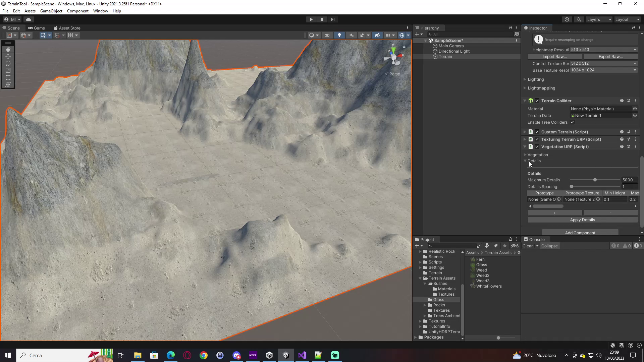644x362 pixels.
Task: Open the Layout dropdown
Action: point(627,19)
